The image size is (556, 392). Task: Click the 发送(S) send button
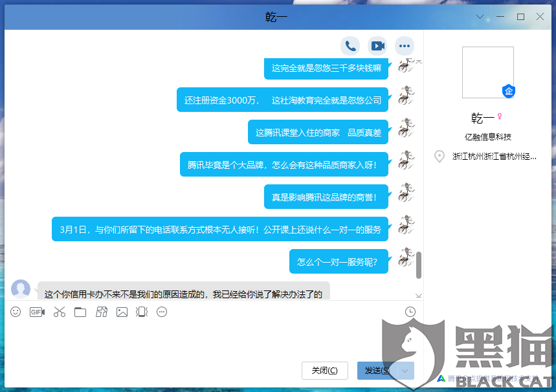coord(377,371)
